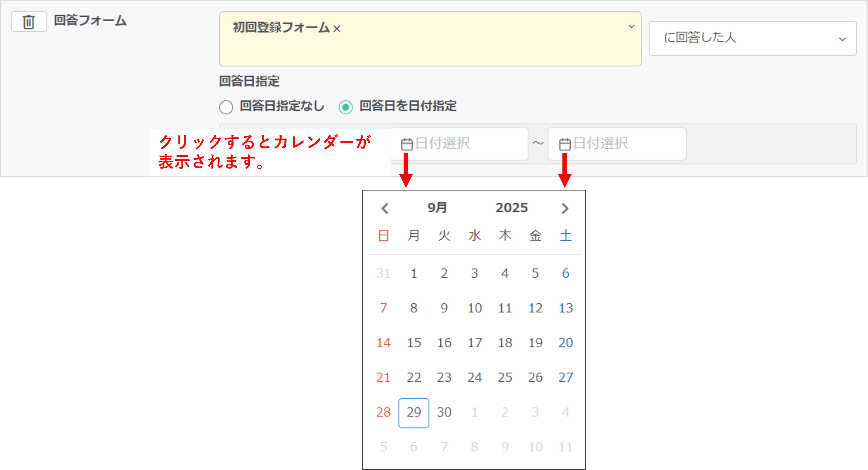Go to the previous month in the calendar
Screen dimensions: 868x470
pos(385,208)
